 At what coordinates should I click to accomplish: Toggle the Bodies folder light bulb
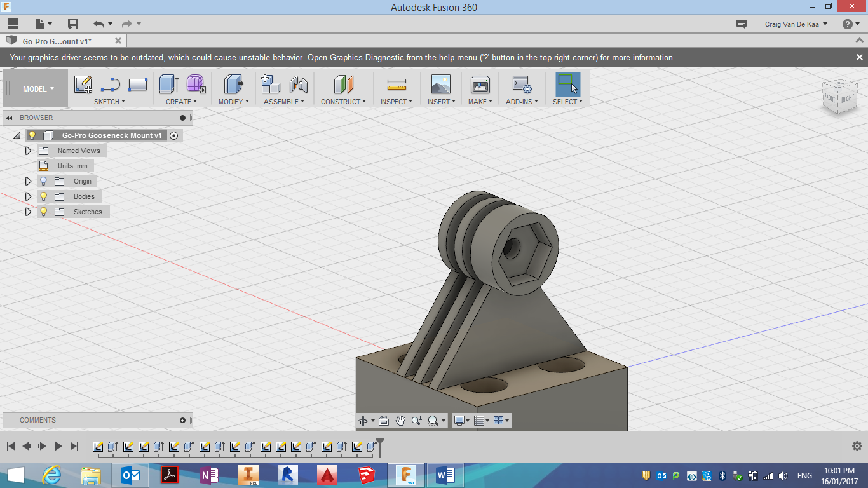pyautogui.click(x=43, y=196)
